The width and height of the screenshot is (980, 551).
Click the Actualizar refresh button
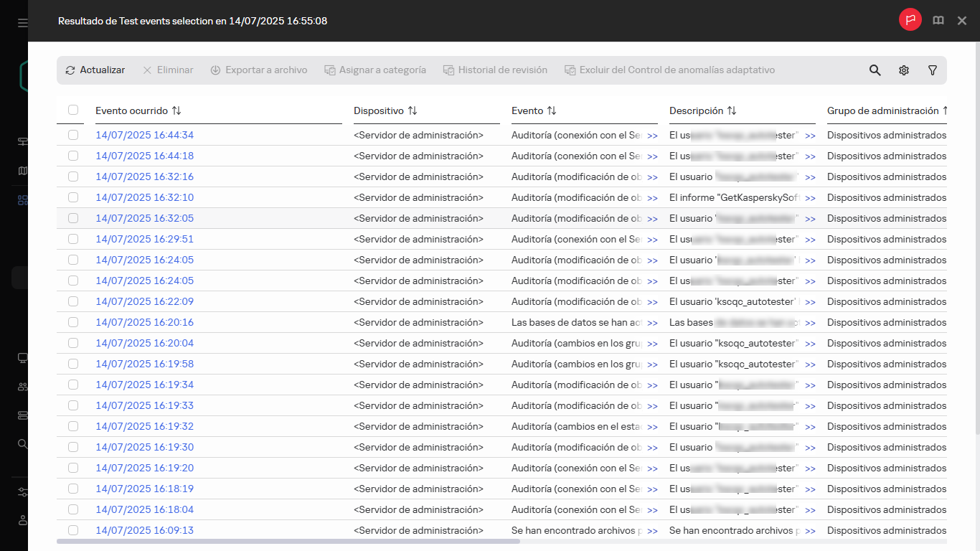coord(95,70)
